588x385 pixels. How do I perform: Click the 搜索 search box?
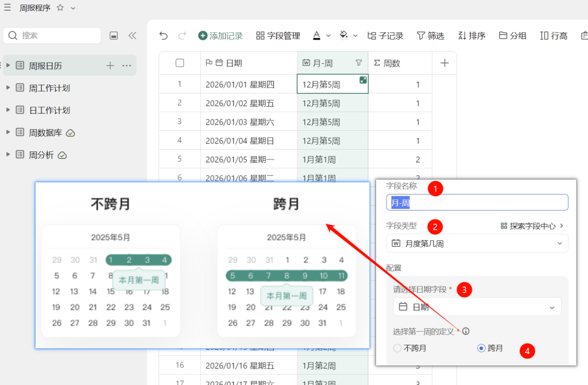tap(52, 36)
